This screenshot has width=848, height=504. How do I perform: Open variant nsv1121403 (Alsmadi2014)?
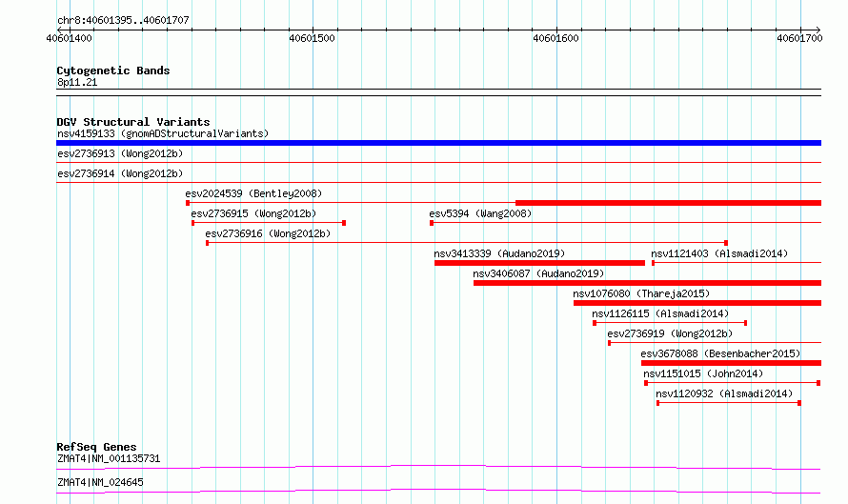pos(719,253)
